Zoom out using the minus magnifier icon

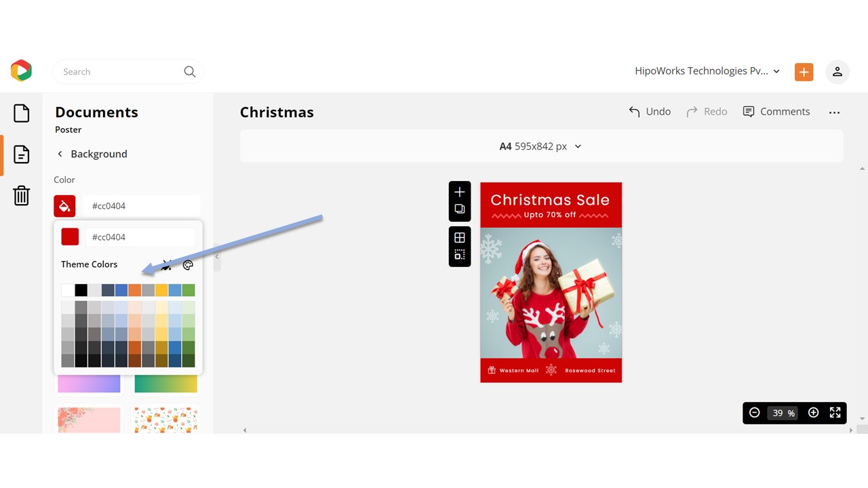point(754,412)
